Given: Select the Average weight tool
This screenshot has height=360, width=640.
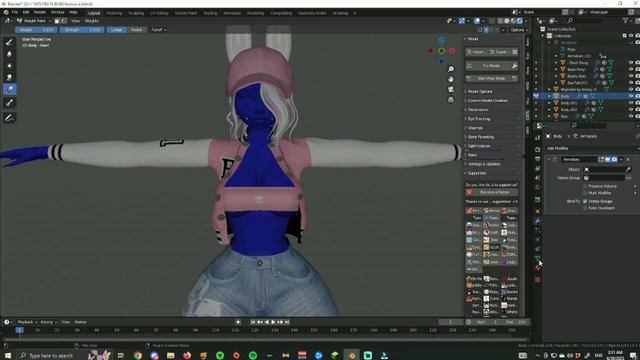Looking at the screenshot, I should click(x=9, y=66).
